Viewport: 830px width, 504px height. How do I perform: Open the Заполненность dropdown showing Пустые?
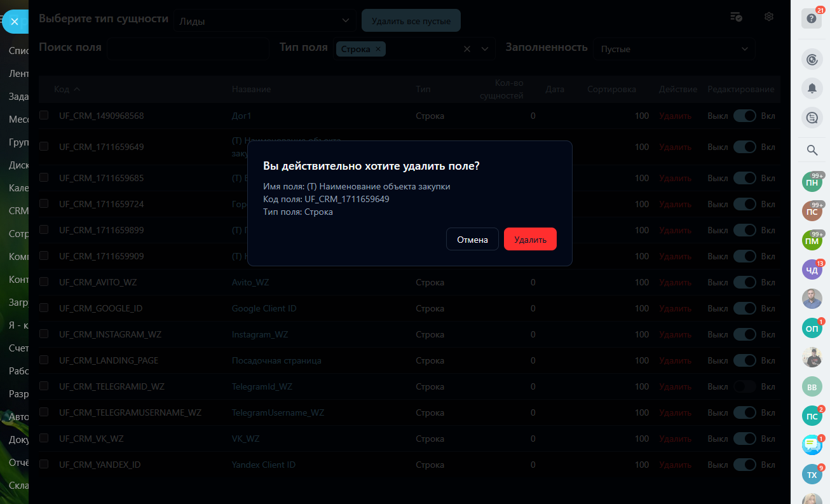pyautogui.click(x=674, y=49)
